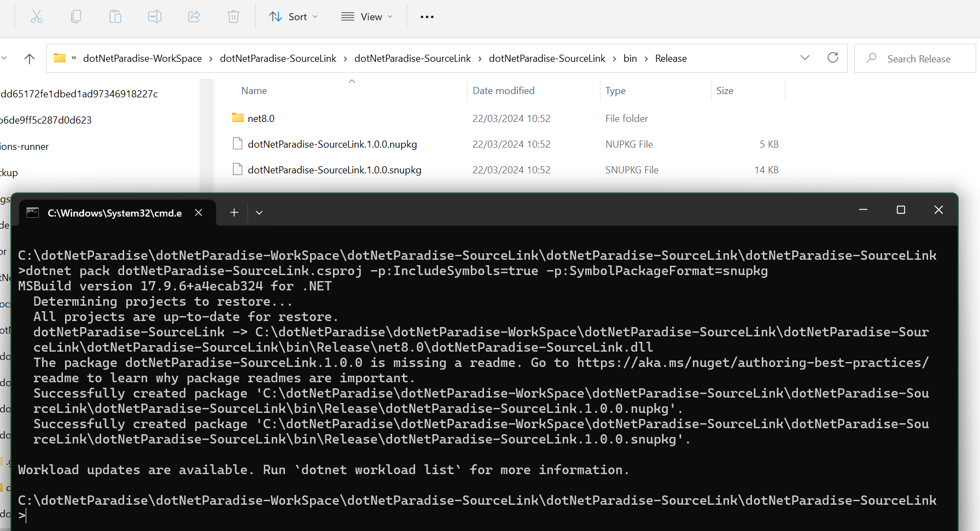
Task: Close the cmd.exe terminal tab
Action: tap(199, 212)
